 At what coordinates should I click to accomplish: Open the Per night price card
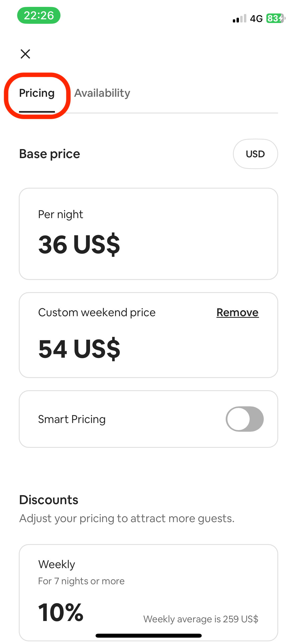click(148, 234)
